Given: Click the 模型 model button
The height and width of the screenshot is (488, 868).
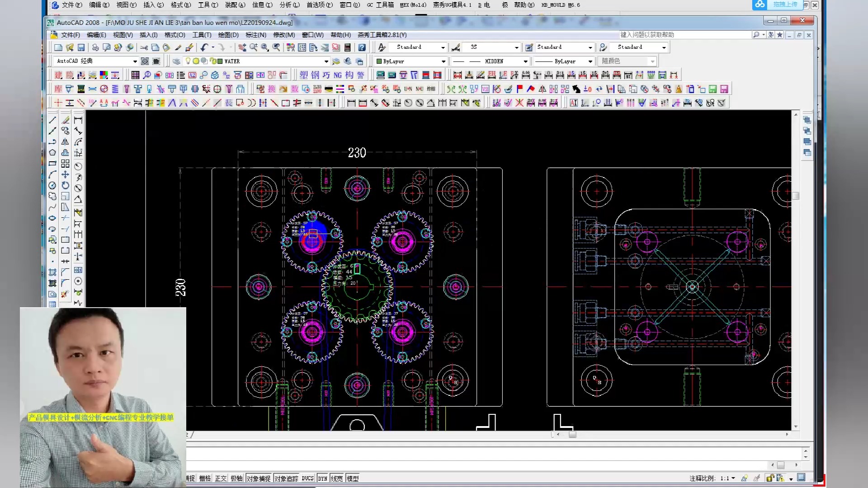Looking at the screenshot, I should [x=353, y=479].
